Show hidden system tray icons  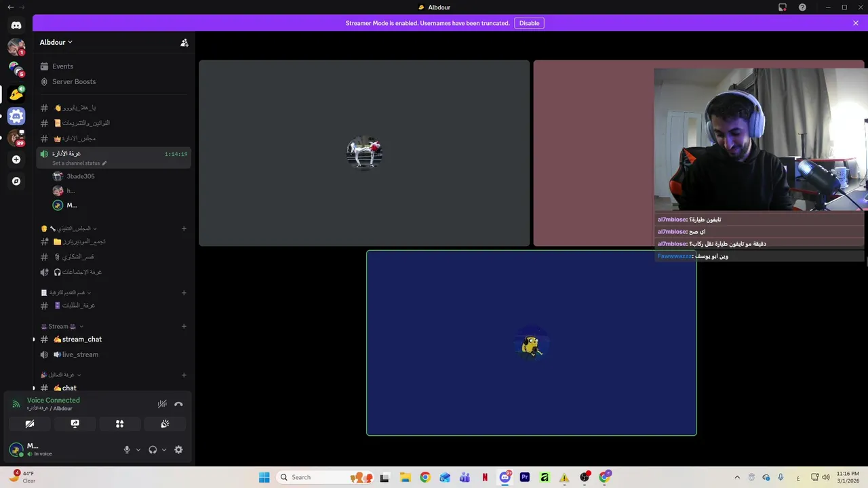click(737, 477)
